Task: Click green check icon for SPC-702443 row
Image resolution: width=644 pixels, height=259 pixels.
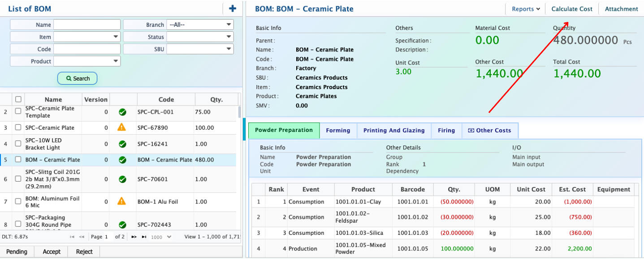Action: click(122, 225)
